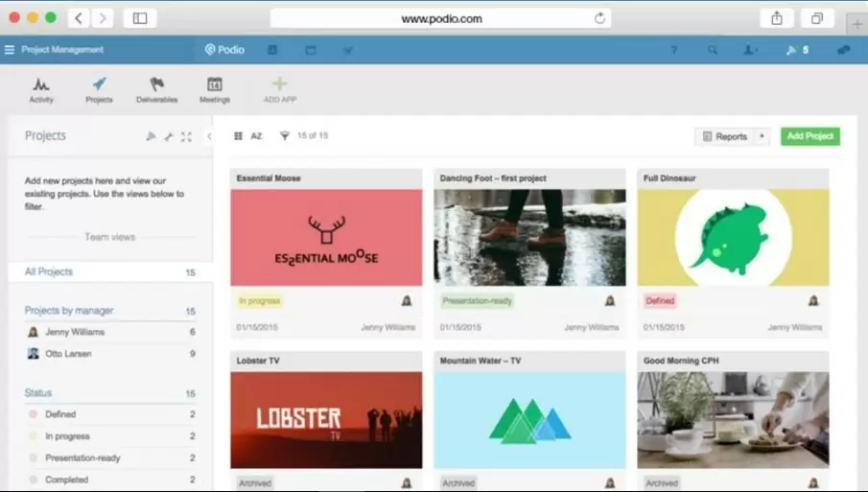Click Jenny Williams name on Essential Moose card
Image resolution: width=868 pixels, height=492 pixels.
click(388, 328)
